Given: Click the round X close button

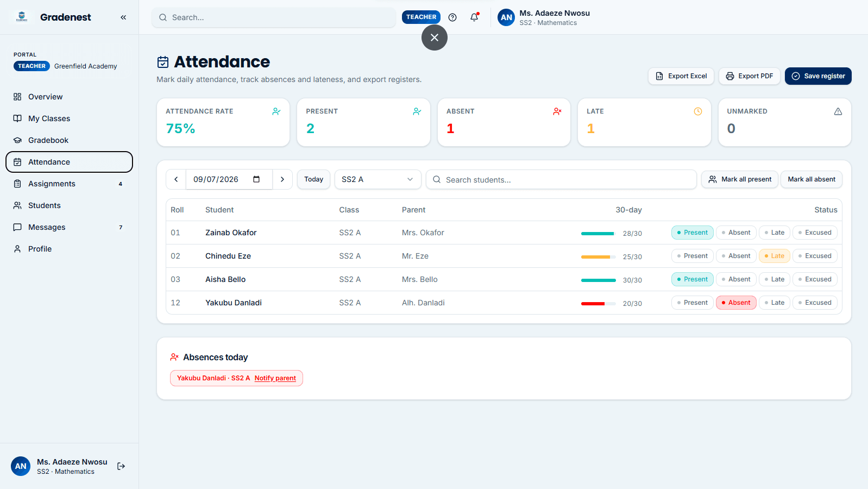Looking at the screenshot, I should pyautogui.click(x=435, y=37).
